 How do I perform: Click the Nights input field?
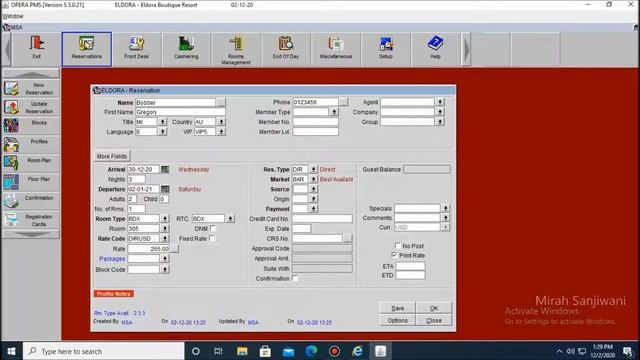pyautogui.click(x=136, y=179)
